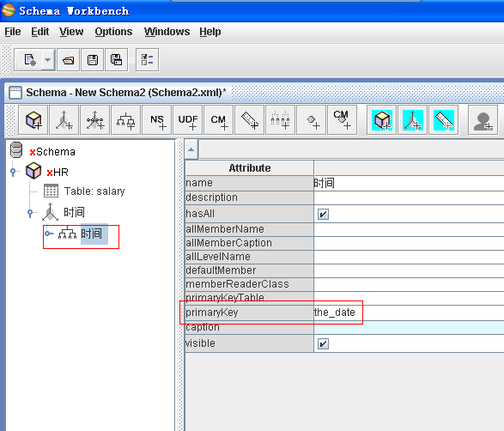The height and width of the screenshot is (431, 504).
Task: Collapse the HR cube tree node
Action: tap(13, 172)
